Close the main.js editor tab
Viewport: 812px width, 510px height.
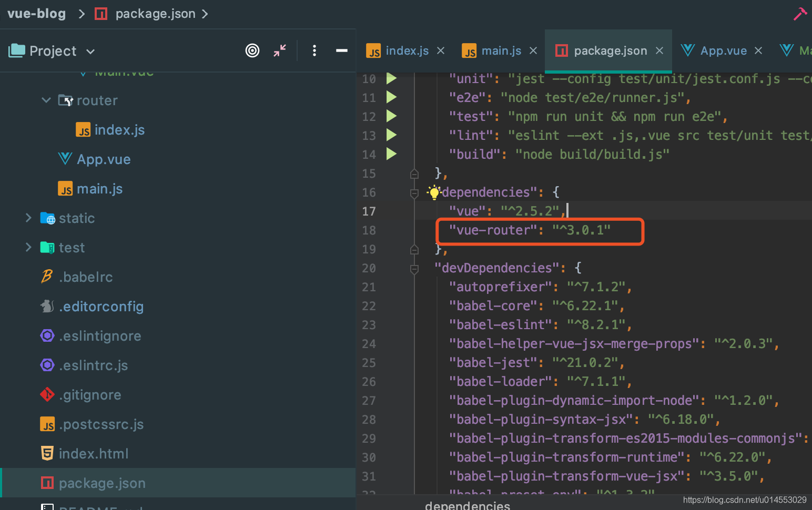[x=533, y=50]
